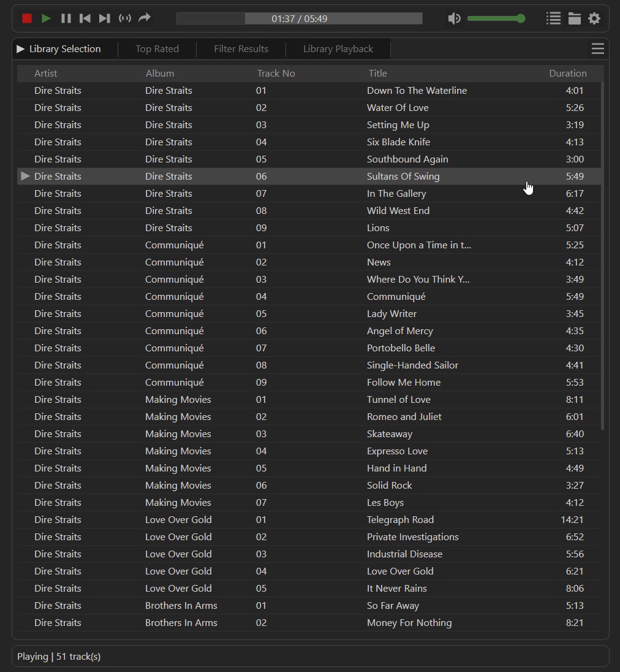Screen dimensions: 620x672
Task: Open the playlist view list icon
Action: [554, 18]
